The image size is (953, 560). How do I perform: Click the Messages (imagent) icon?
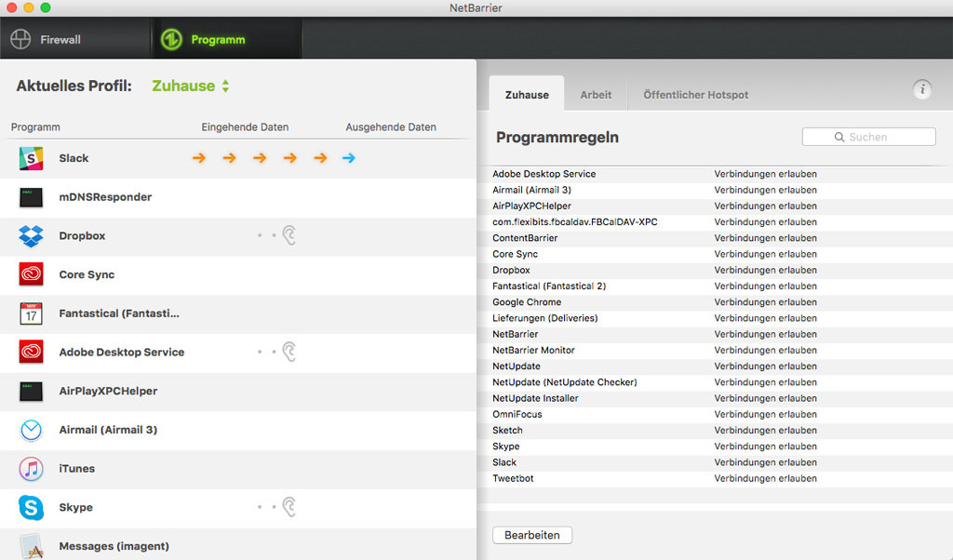(31, 546)
